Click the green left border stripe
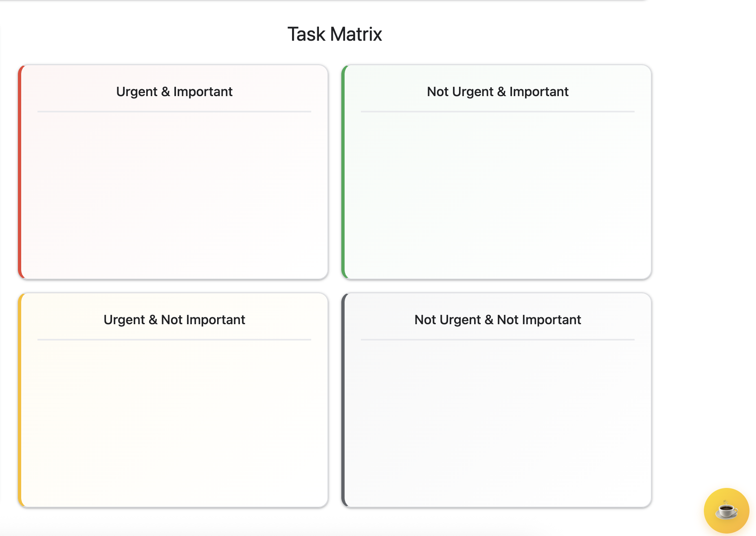The image size is (756, 536). [343, 172]
